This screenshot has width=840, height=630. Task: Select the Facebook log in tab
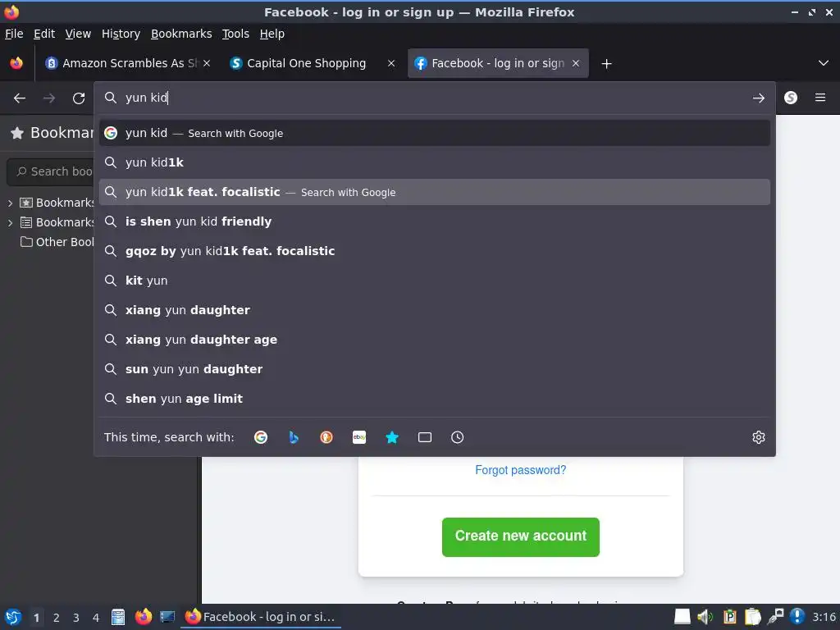497,63
